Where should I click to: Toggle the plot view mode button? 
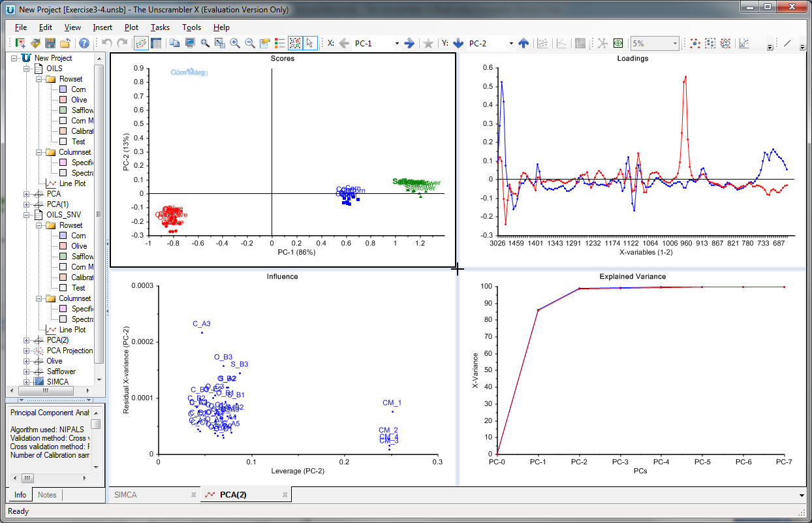141,43
